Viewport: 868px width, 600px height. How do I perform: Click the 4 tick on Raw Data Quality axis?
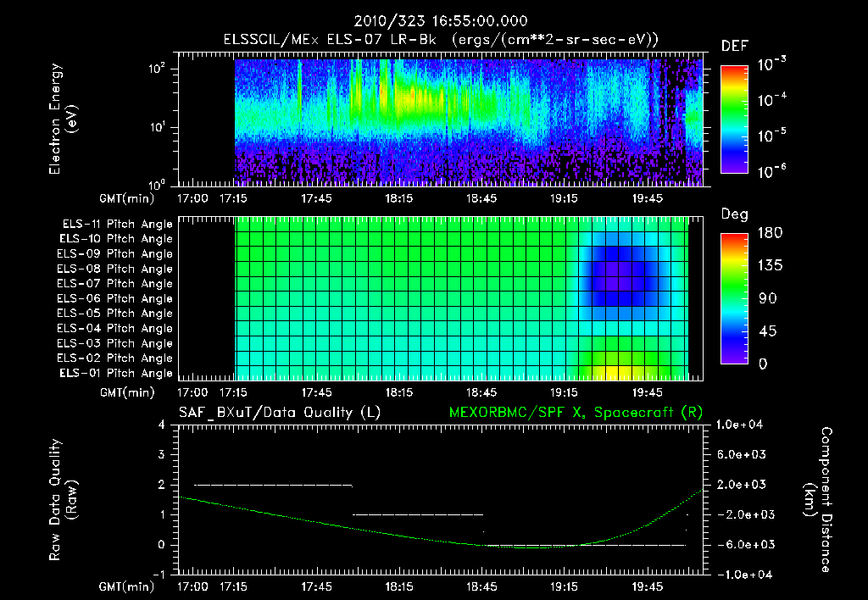(x=161, y=425)
